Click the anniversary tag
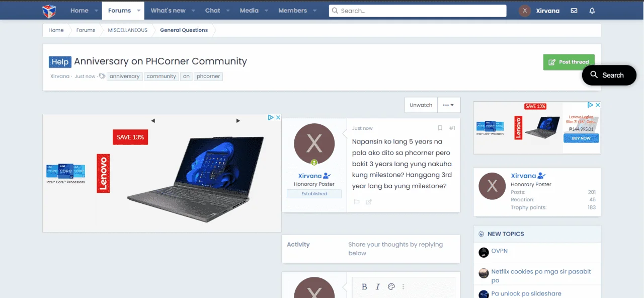The width and height of the screenshot is (644, 298). point(124,77)
